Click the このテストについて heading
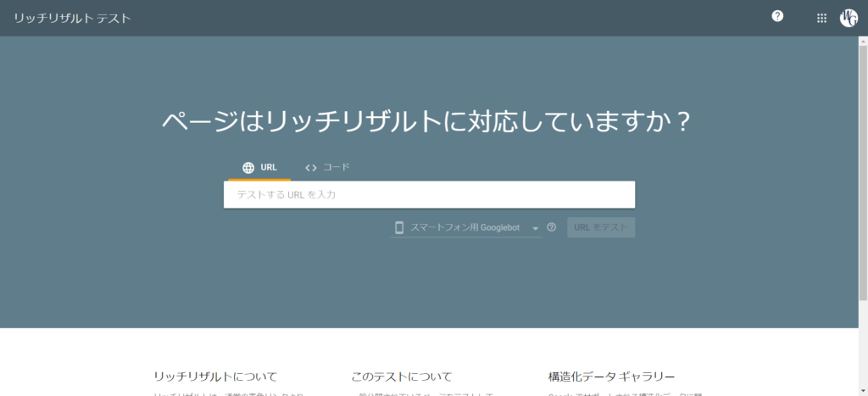868x396 pixels. point(401,377)
